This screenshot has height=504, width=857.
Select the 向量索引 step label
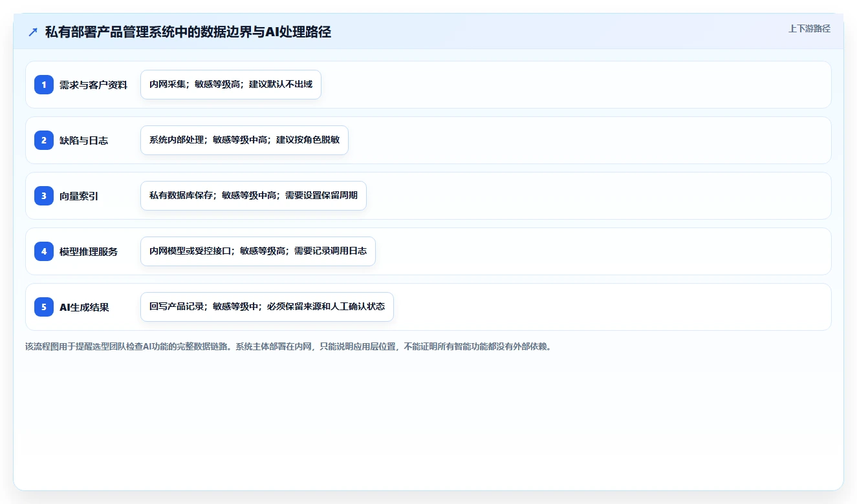[79, 196]
